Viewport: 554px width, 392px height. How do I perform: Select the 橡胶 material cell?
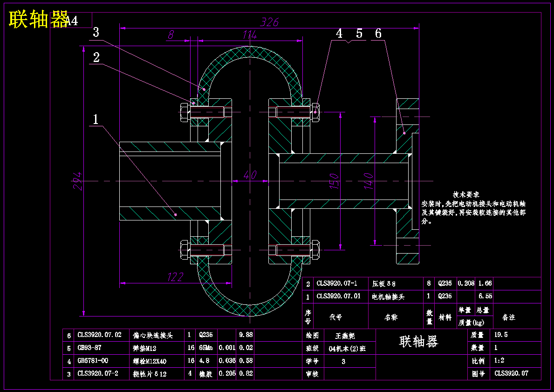click(x=205, y=374)
